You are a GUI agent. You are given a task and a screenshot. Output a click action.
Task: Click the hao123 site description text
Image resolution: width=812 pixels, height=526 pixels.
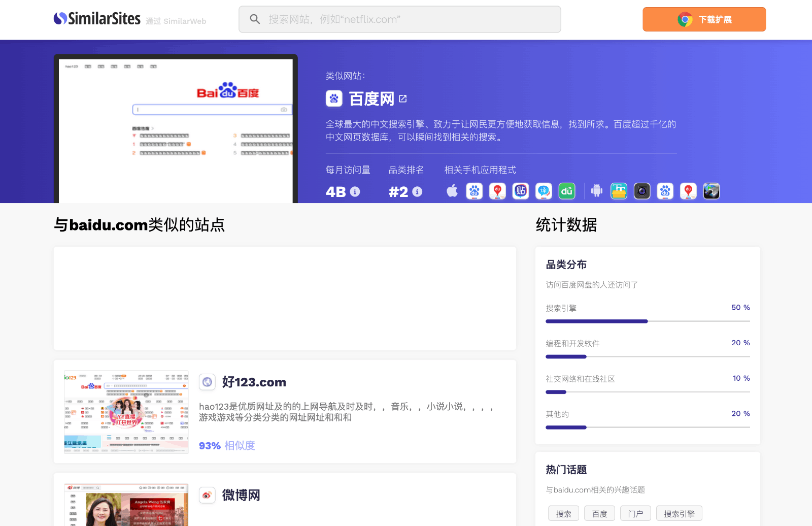pyautogui.click(x=346, y=412)
